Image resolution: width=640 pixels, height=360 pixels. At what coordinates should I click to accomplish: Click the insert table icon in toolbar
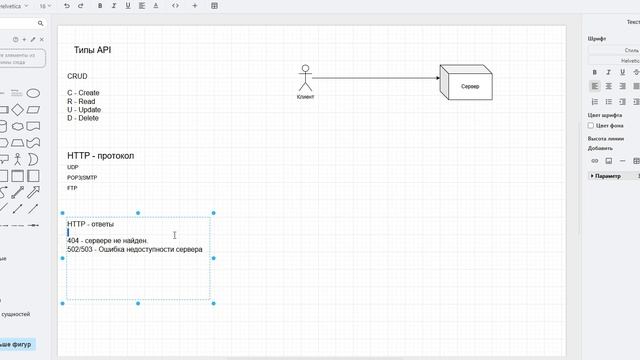click(214, 6)
